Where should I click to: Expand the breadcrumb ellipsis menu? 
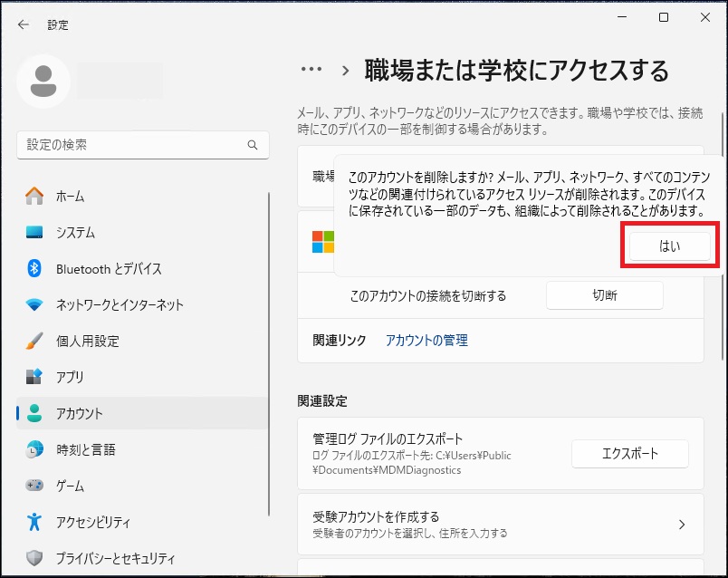pyautogui.click(x=311, y=70)
